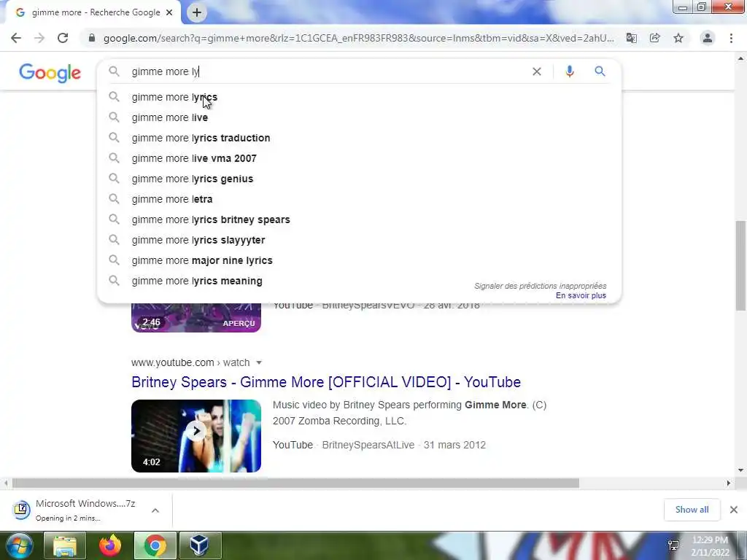The image size is (747, 560).
Task: Open the 2:46 APERÇU video thumbnail
Action: point(196,318)
